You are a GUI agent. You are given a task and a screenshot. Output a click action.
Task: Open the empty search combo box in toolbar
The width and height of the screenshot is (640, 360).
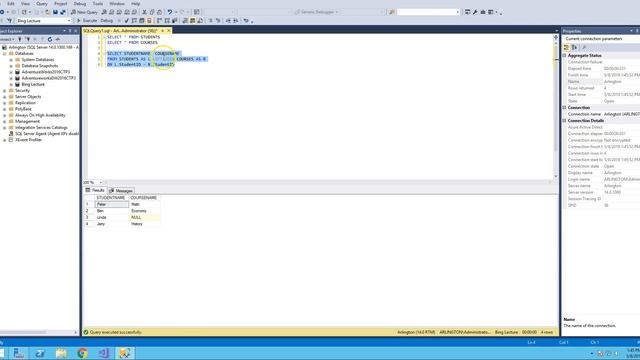pyautogui.click(x=458, y=12)
